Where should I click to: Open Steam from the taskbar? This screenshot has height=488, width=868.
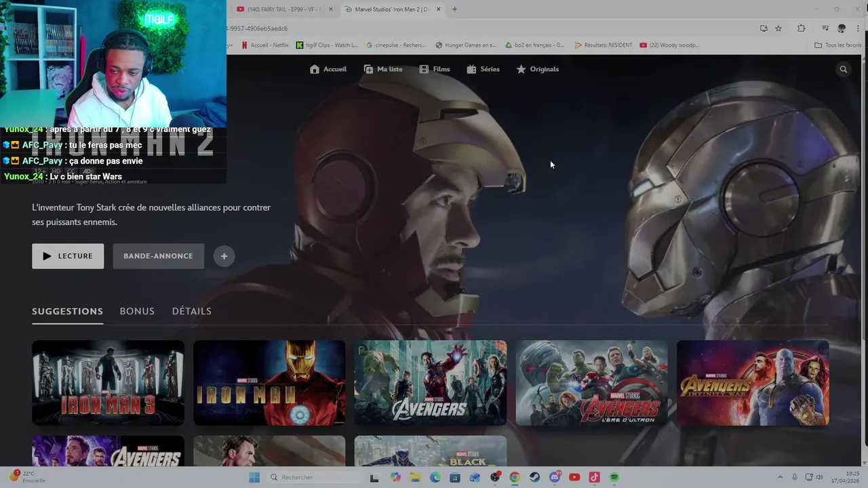coord(535,477)
